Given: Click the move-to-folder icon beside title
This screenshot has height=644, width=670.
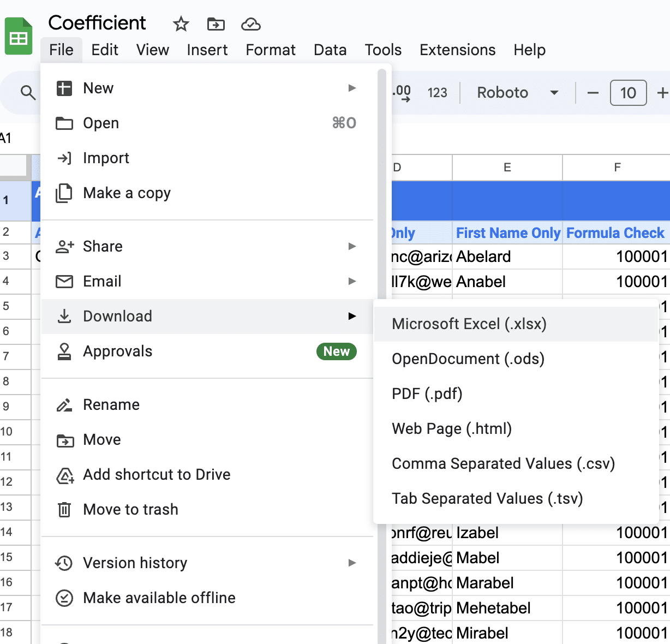Looking at the screenshot, I should (216, 24).
